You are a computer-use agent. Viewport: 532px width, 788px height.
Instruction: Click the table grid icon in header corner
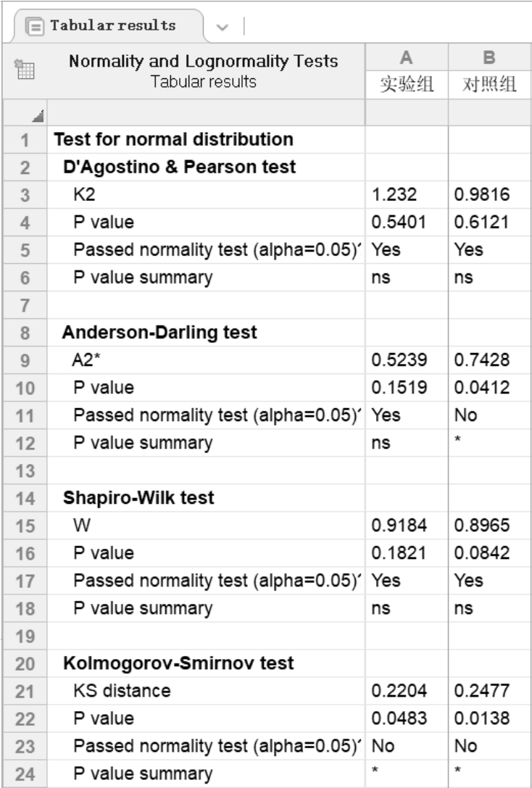point(23,70)
